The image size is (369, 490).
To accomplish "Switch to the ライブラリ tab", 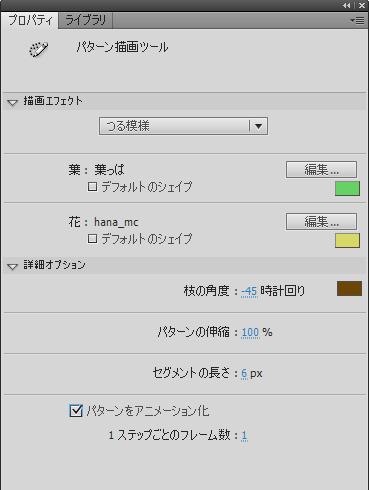I will 85,20.
